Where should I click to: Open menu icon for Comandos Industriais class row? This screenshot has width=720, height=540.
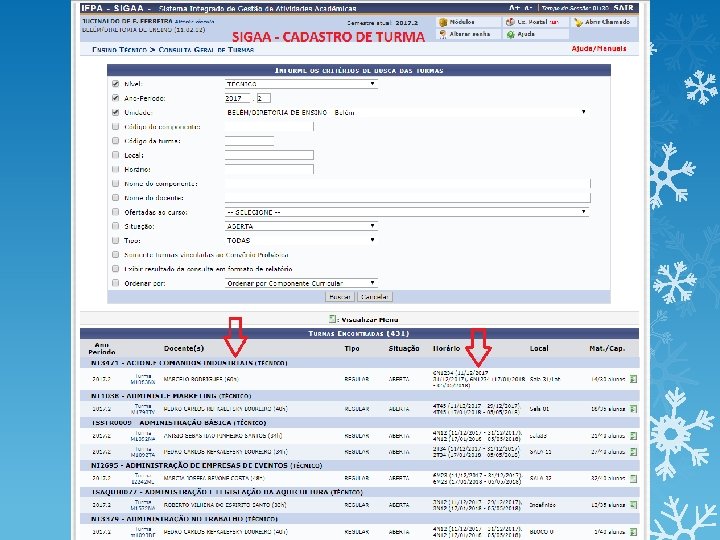point(634,379)
